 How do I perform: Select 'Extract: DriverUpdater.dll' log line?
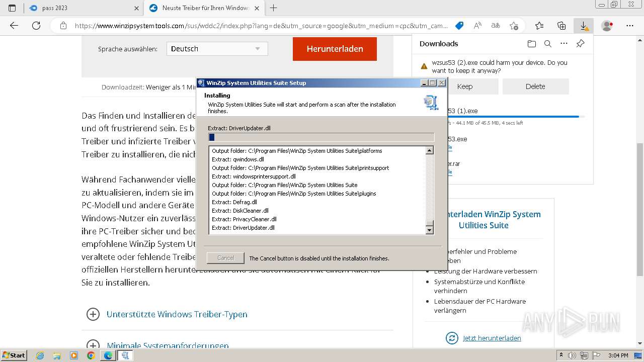[243, 228]
